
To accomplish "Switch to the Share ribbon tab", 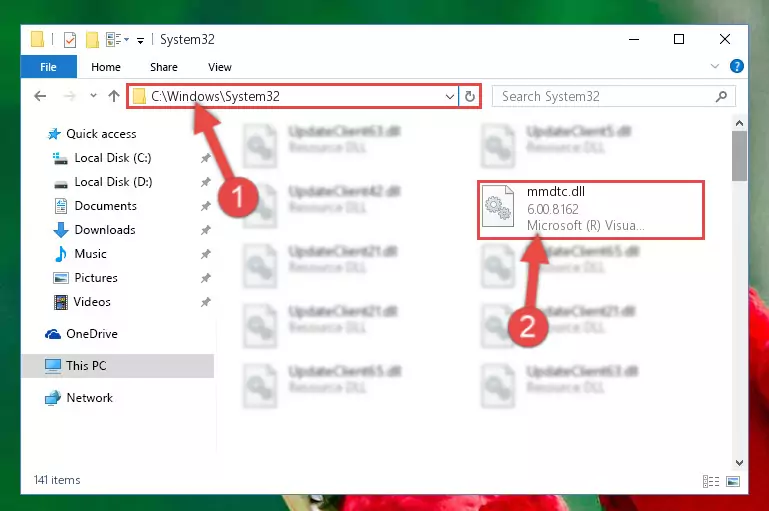I will (163, 67).
